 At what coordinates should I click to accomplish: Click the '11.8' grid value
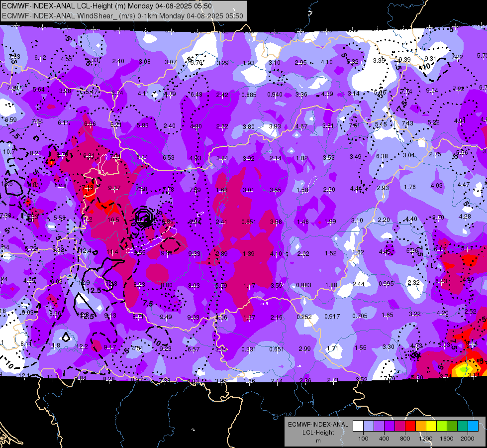point(54,346)
